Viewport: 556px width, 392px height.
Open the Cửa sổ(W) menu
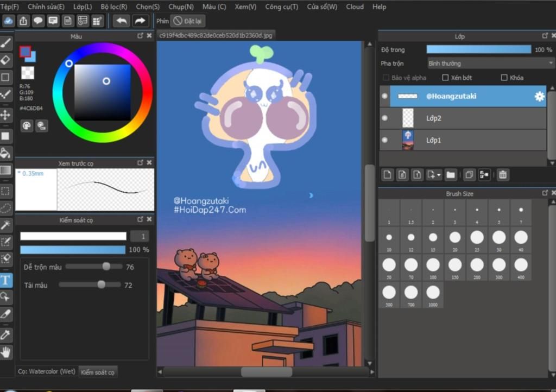(322, 7)
